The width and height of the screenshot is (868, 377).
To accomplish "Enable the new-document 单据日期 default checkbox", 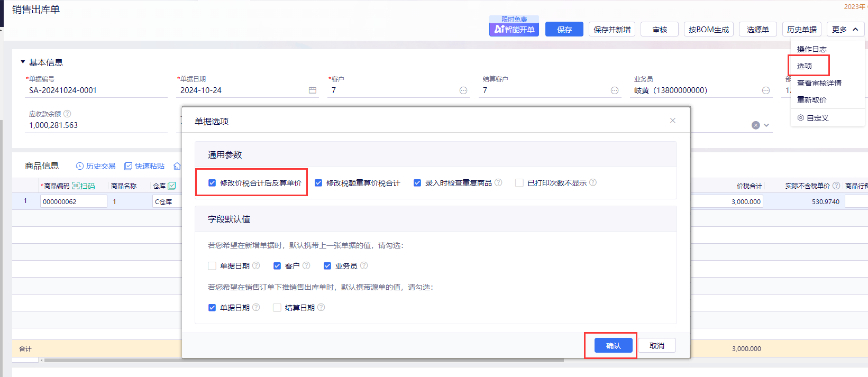I will [212, 266].
